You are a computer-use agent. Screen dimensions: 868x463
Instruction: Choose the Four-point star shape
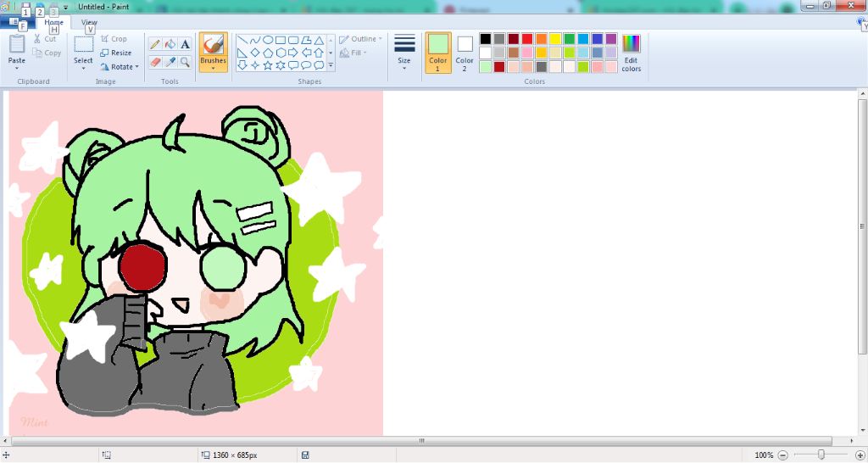[x=254, y=65]
